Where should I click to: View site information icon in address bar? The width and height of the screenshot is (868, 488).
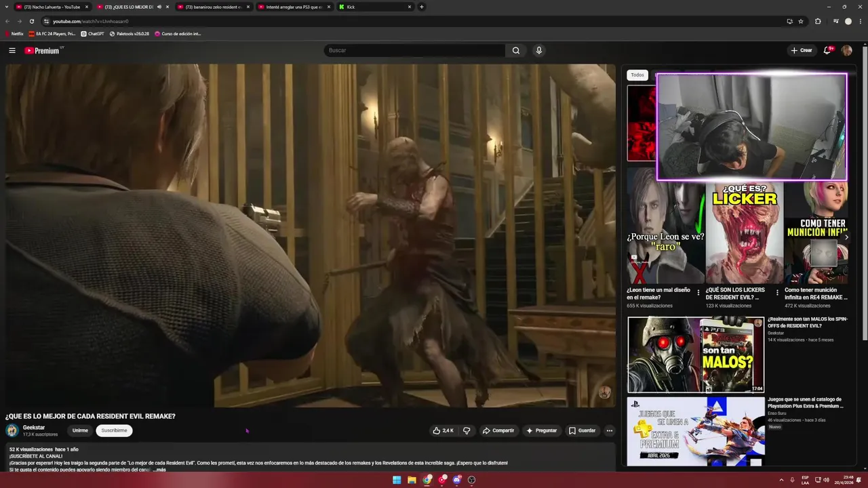(x=46, y=21)
